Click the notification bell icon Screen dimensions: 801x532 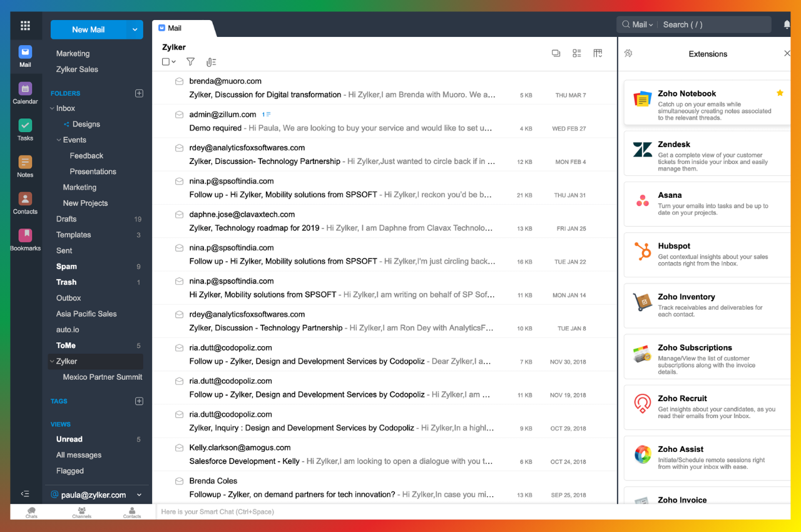[x=787, y=25]
